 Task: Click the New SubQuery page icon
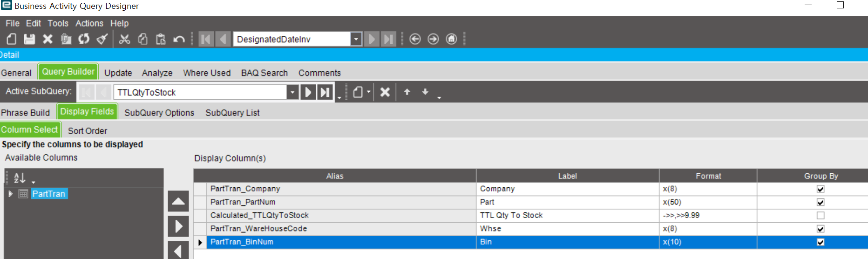coord(358,92)
